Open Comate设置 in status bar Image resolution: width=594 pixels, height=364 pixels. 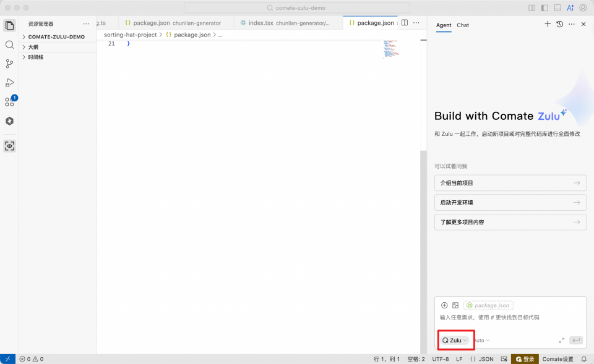[557, 359]
